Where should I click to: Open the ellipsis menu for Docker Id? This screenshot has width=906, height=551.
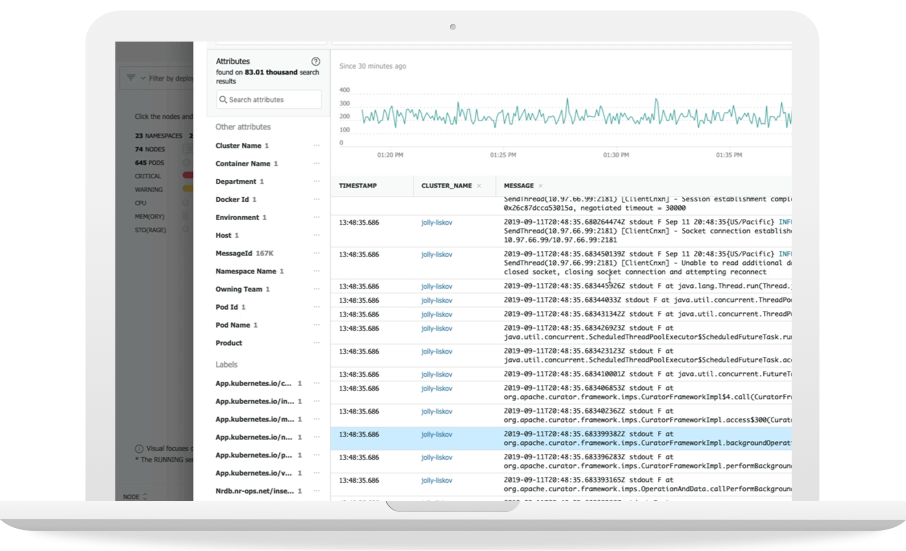(x=317, y=200)
